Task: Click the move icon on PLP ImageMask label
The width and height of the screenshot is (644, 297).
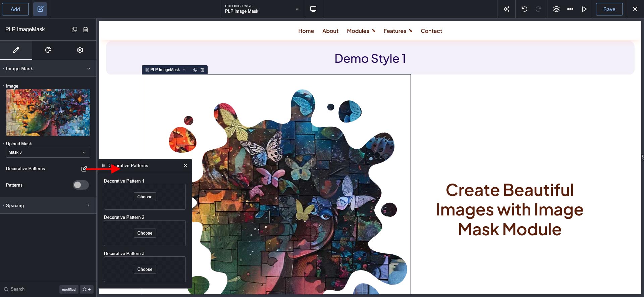Action: coord(147,70)
